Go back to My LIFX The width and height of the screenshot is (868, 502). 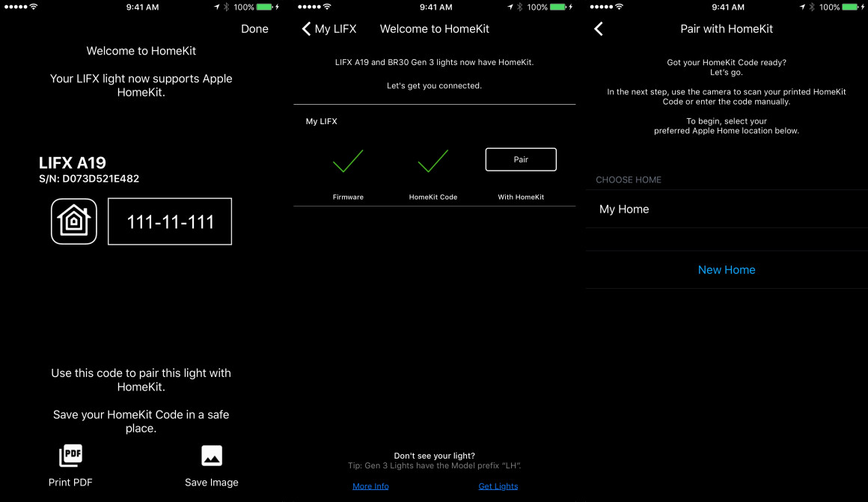328,28
